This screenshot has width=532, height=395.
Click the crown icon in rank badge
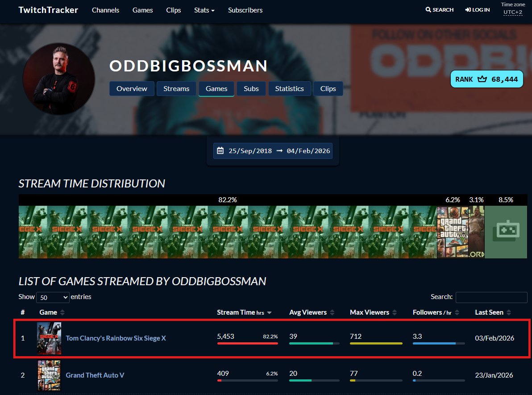click(x=482, y=79)
